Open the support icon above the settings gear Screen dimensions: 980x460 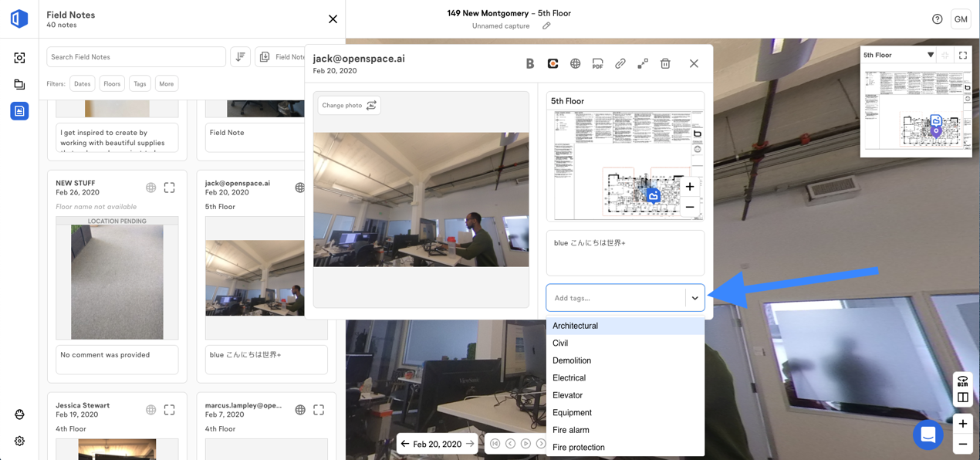tap(19, 414)
